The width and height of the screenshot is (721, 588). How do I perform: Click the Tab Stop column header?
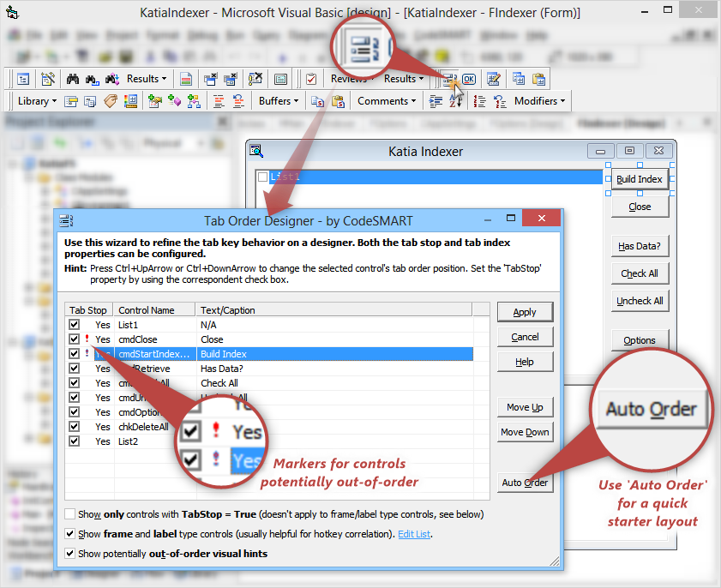(89, 310)
